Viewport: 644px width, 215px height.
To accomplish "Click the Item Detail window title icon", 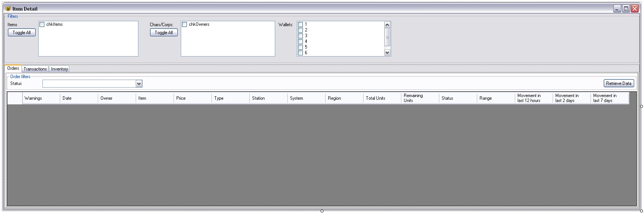I will (x=8, y=9).
